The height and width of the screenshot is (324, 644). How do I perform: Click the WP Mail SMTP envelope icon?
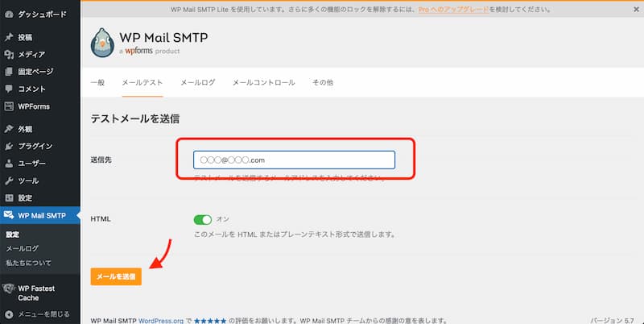[x=9, y=215]
